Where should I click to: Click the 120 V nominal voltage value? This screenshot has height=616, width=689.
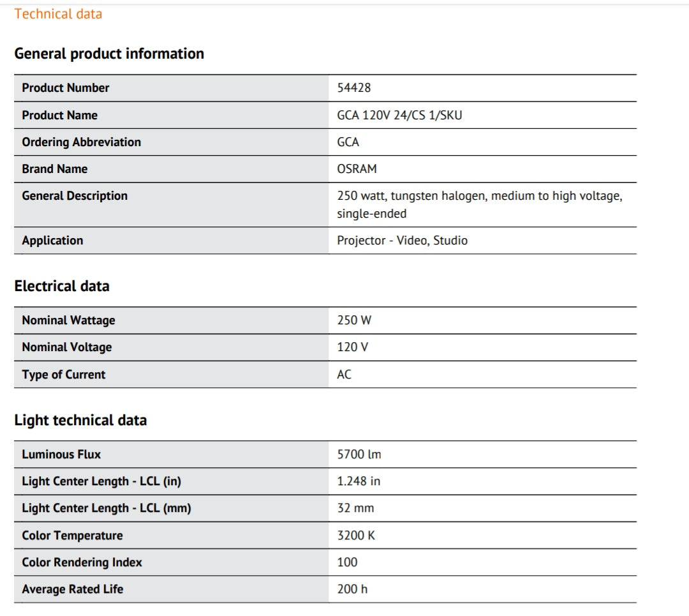tap(352, 347)
